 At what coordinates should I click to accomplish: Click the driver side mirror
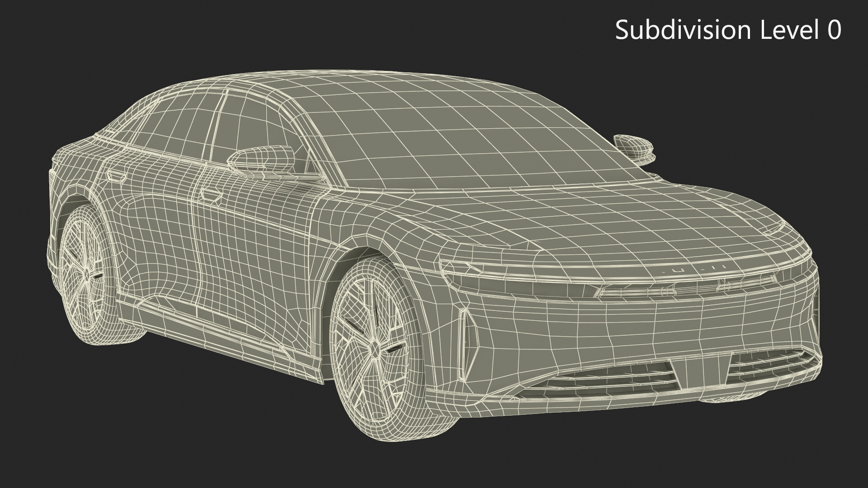pos(262,158)
